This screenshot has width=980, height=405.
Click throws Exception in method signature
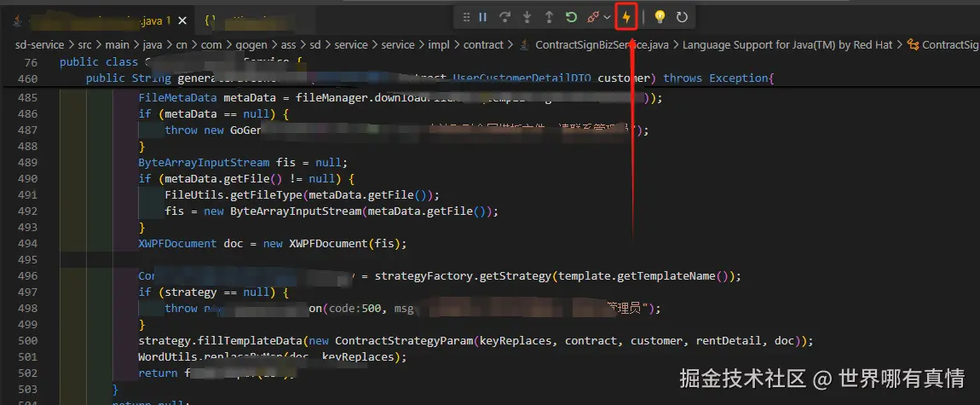point(716,78)
